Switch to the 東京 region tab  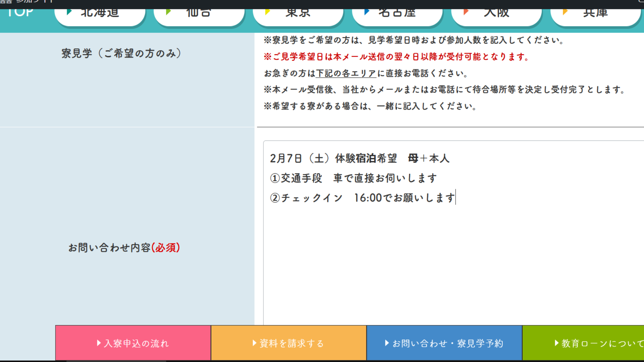click(298, 15)
